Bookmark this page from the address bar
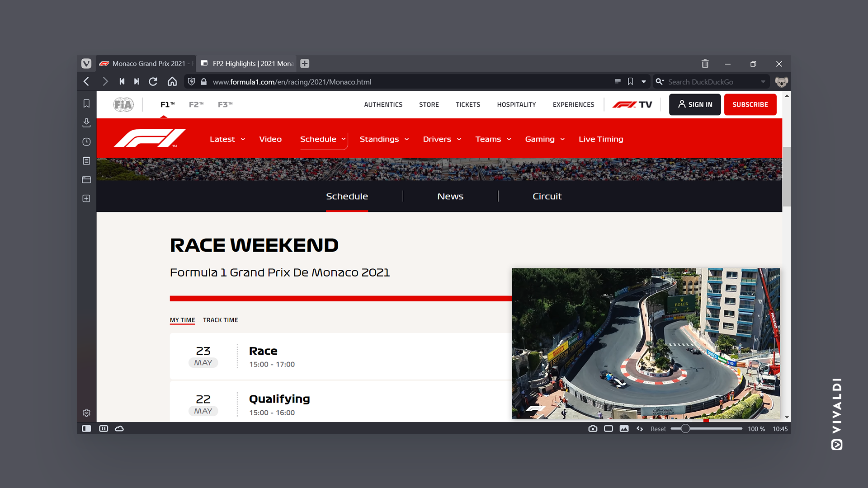The image size is (868, 488). pyautogui.click(x=630, y=82)
